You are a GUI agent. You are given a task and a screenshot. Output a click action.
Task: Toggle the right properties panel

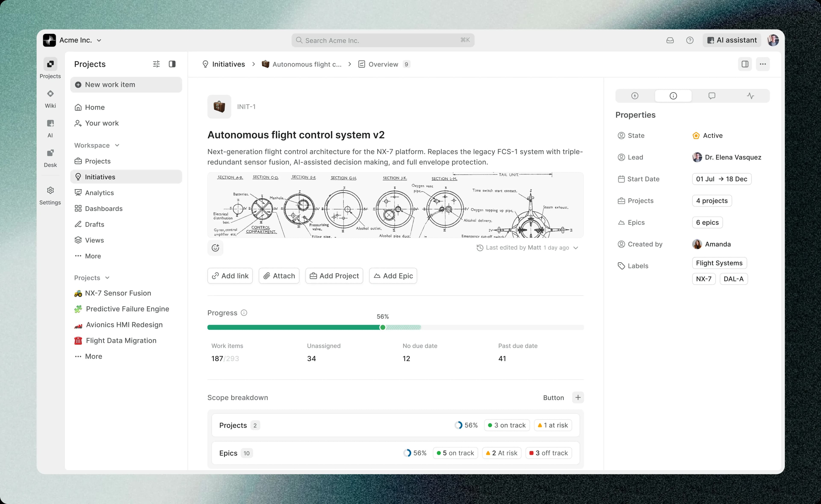pyautogui.click(x=745, y=64)
